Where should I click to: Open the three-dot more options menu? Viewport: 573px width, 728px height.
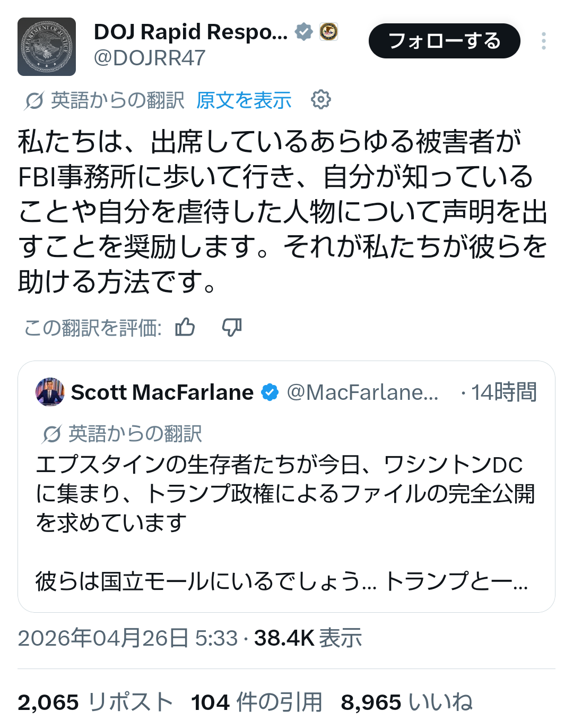(543, 41)
